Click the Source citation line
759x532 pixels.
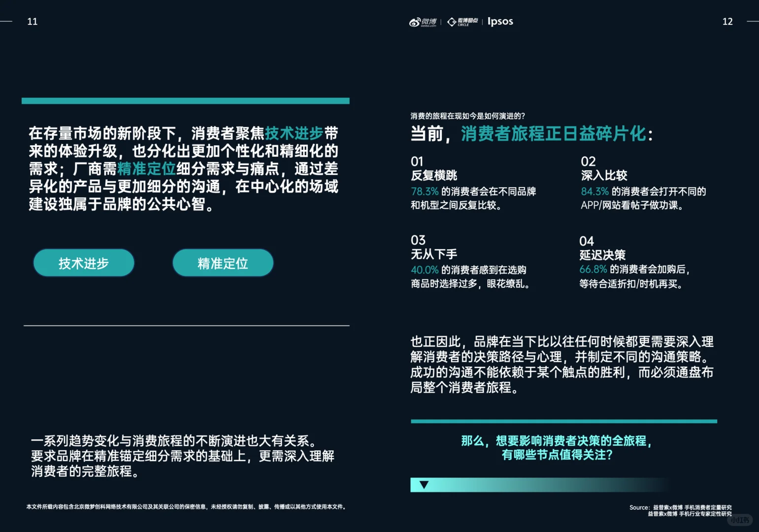(680, 510)
